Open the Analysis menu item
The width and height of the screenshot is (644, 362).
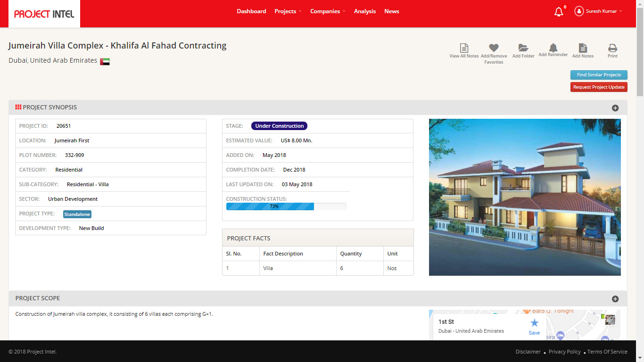pos(365,11)
